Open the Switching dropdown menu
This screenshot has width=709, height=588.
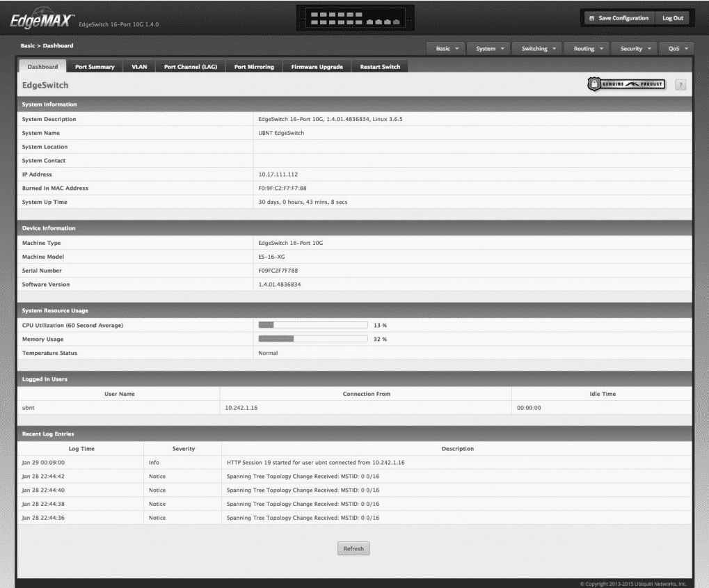tap(538, 49)
